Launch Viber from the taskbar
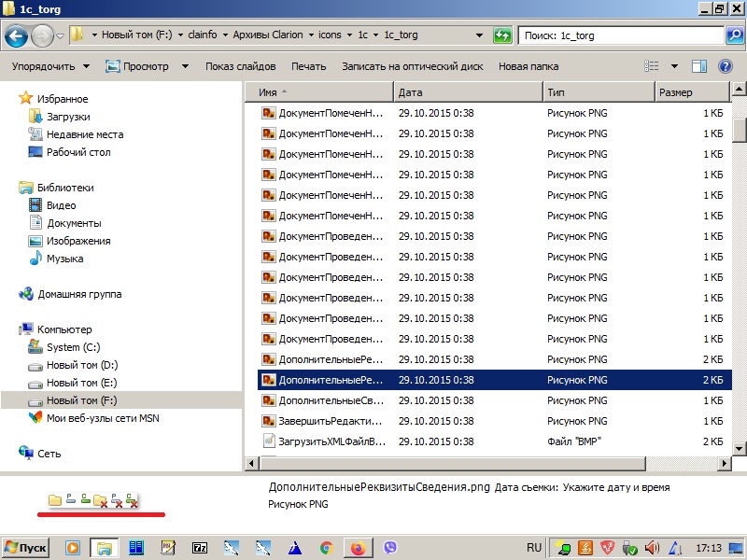The height and width of the screenshot is (560, 747). point(390,548)
